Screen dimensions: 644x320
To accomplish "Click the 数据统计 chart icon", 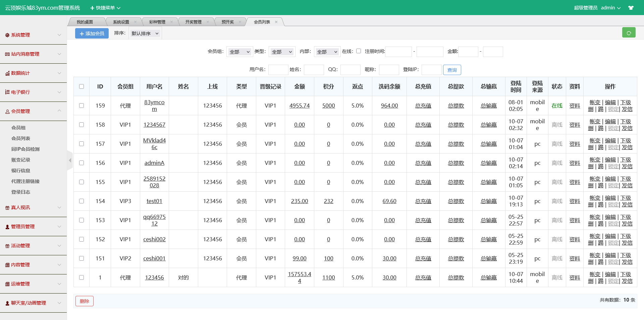I will [7, 73].
